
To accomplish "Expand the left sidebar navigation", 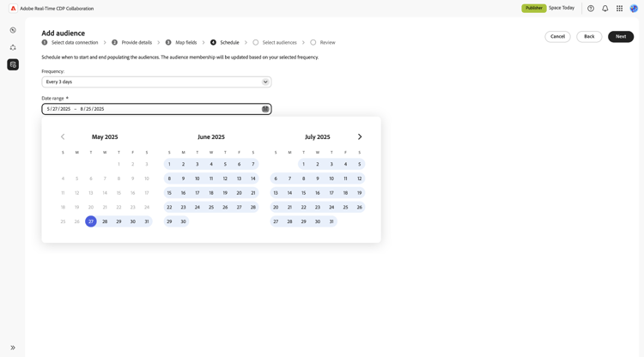I will [13, 348].
